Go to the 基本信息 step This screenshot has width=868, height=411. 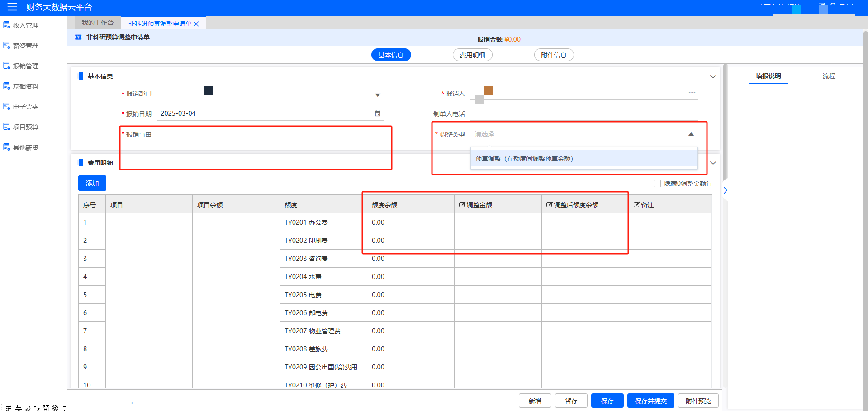coord(391,55)
